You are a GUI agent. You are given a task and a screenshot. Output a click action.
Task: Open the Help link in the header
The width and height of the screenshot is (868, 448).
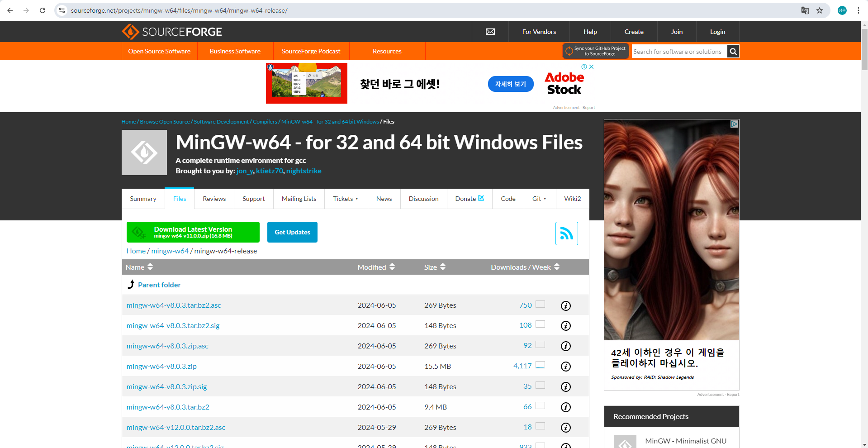coord(590,32)
